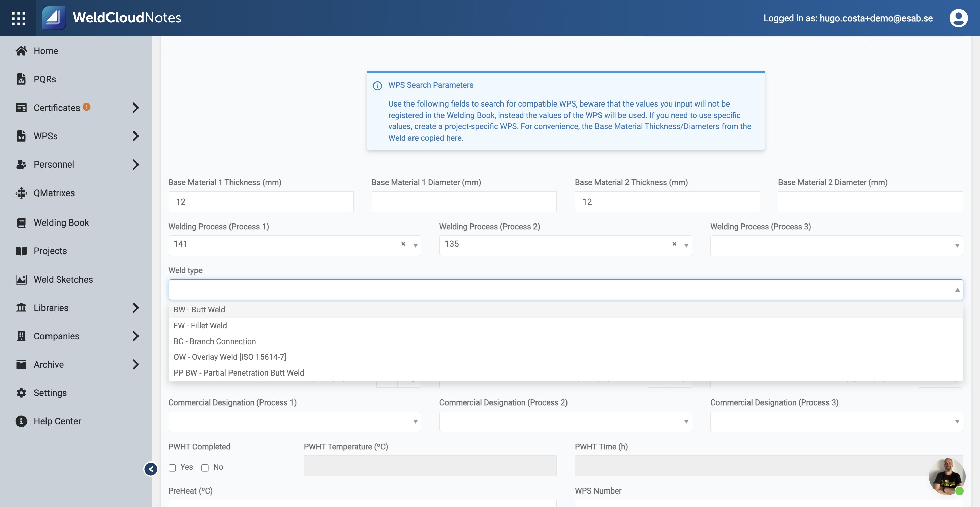Screen dimensions: 980x507
Task: Select BW - Butt Weld option
Action: tap(566, 310)
